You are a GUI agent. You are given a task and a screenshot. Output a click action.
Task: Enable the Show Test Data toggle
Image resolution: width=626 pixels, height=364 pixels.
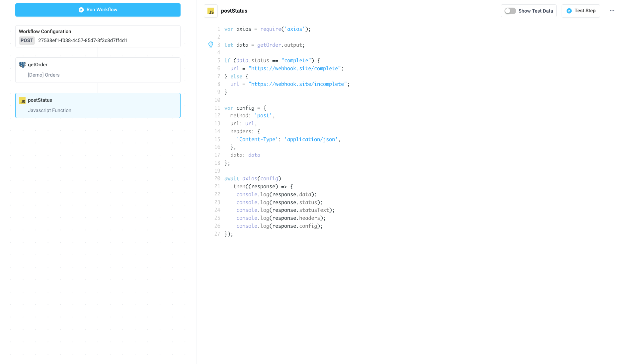[x=509, y=11]
